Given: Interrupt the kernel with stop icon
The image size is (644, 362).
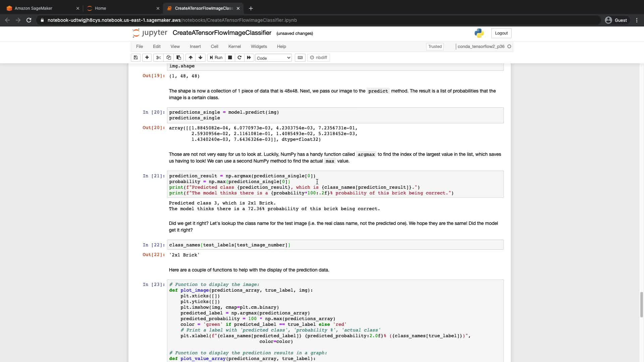Looking at the screenshot, I should pyautogui.click(x=230, y=58).
